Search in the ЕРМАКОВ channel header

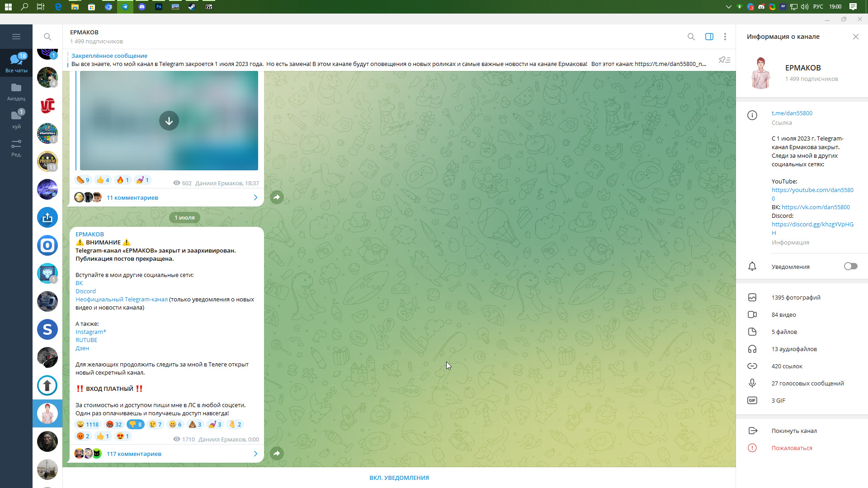[x=691, y=37]
